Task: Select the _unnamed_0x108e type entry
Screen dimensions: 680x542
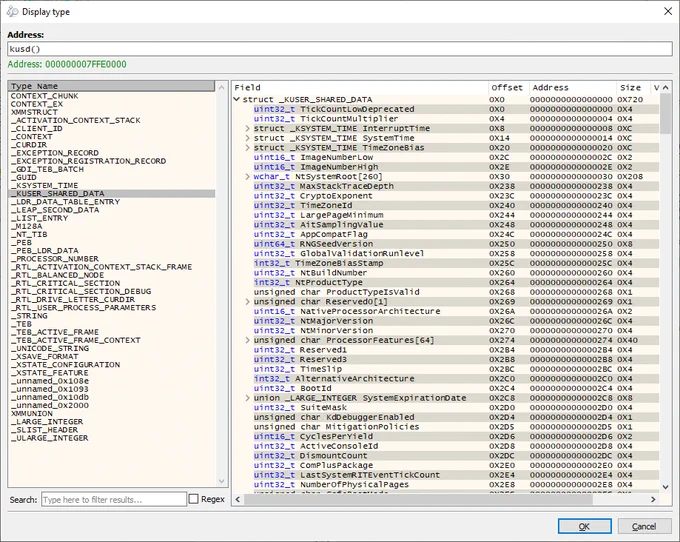Action: (111, 381)
